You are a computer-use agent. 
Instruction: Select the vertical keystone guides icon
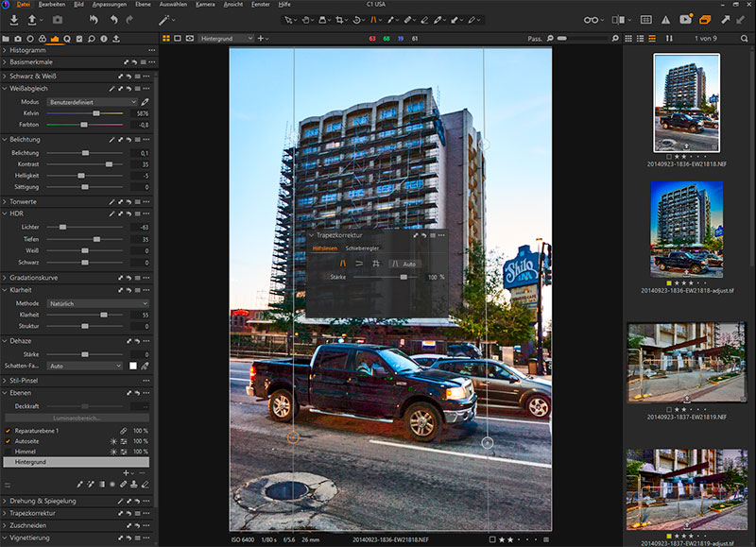tap(343, 264)
